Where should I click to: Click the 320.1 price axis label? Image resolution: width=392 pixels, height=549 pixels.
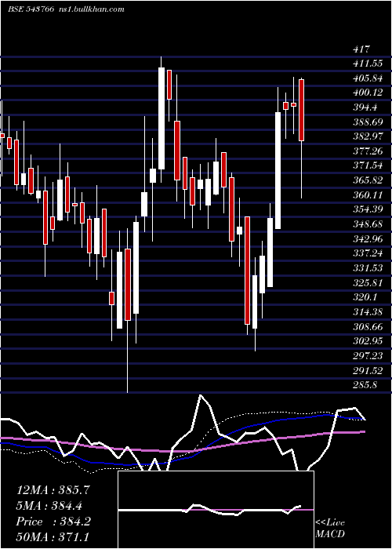(x=365, y=297)
